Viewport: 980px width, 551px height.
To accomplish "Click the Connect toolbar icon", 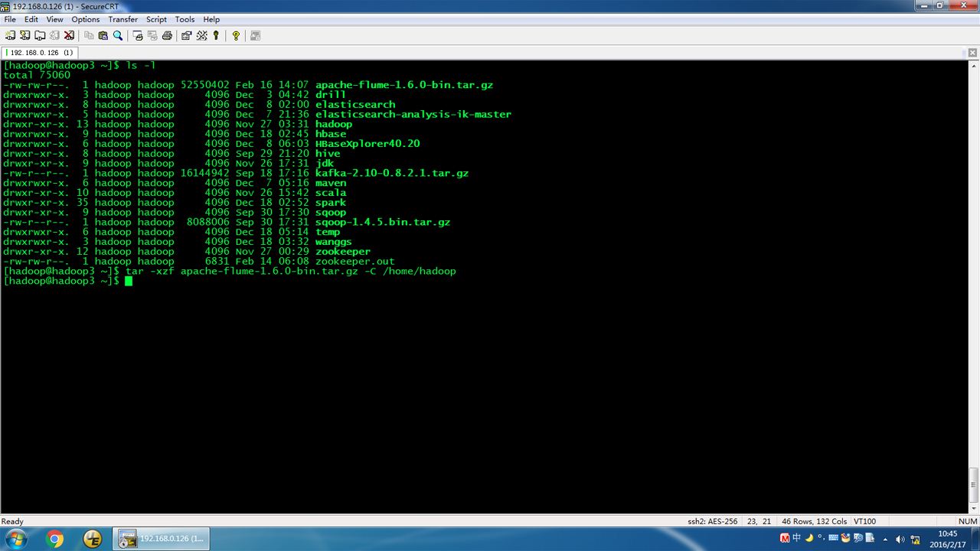I will tap(10, 35).
